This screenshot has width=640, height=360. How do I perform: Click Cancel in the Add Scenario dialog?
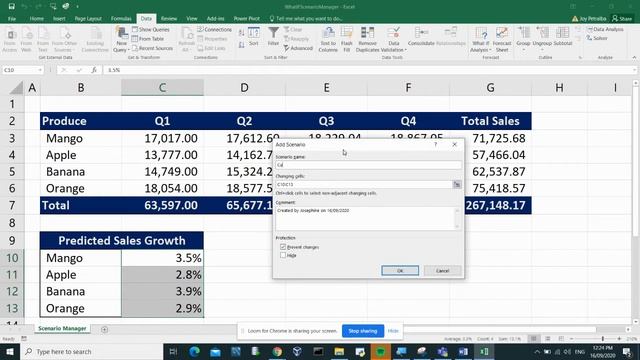point(442,271)
